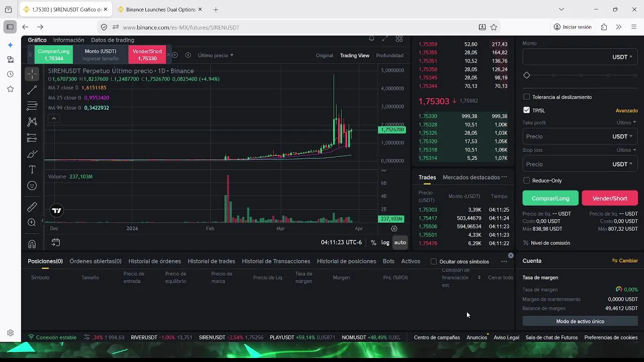Select the Text annotation tool
This screenshot has width=644, height=362.
coord(32,170)
